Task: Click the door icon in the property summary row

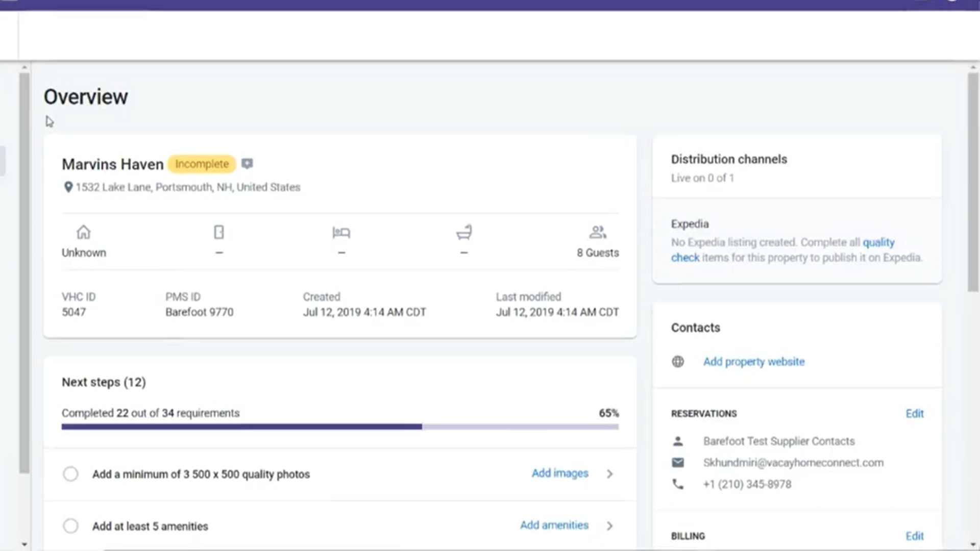Action: 218,232
